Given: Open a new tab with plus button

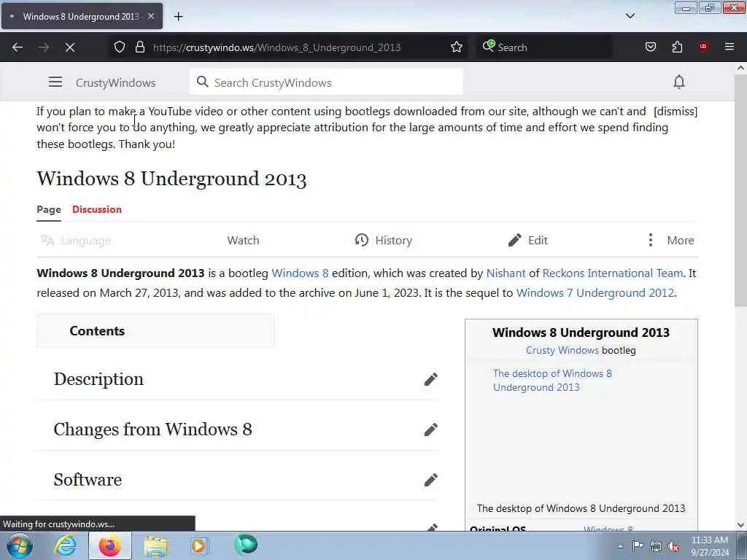Looking at the screenshot, I should 178,17.
